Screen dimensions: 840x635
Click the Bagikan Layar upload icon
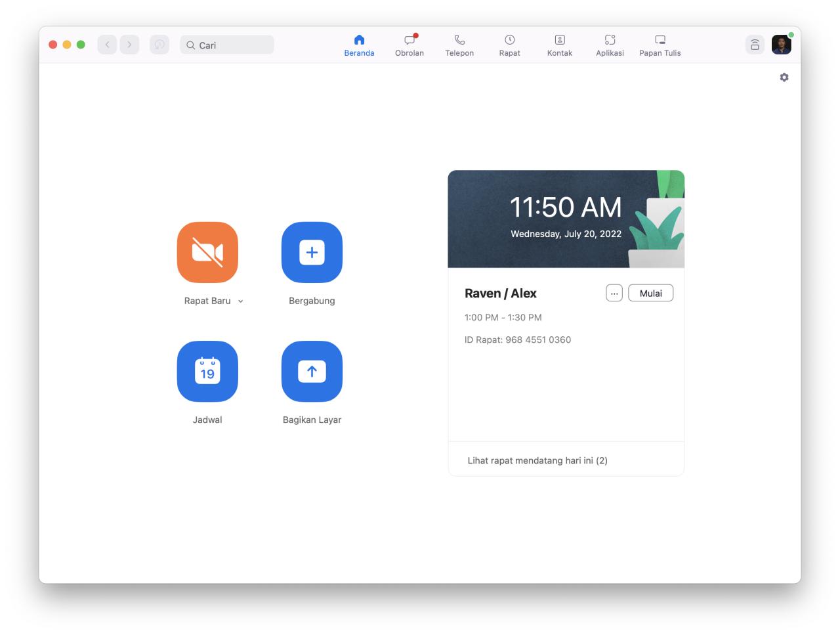312,371
